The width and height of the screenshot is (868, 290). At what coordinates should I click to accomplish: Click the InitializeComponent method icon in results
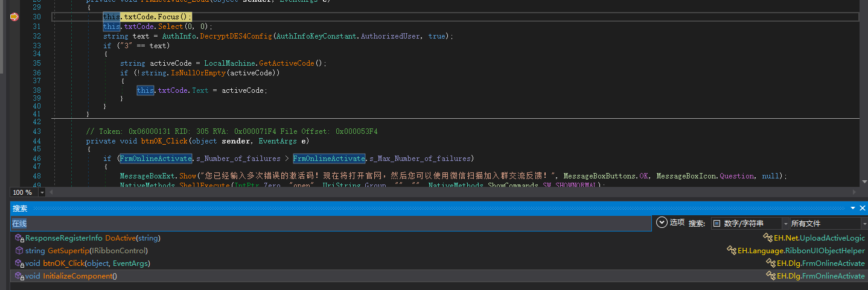pos(19,276)
